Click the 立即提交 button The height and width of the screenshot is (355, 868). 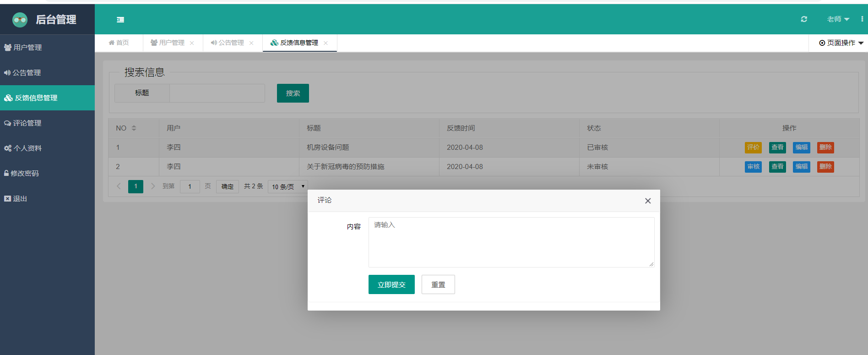tap(391, 284)
